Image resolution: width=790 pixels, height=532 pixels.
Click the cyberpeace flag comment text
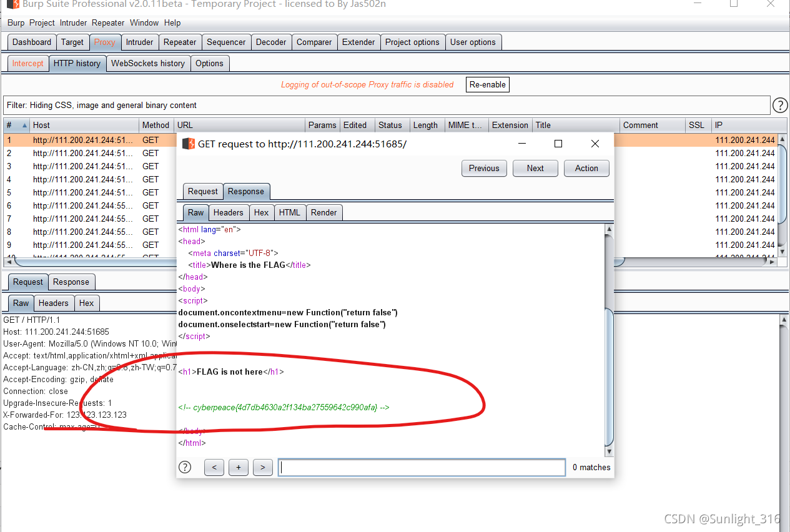pos(284,407)
